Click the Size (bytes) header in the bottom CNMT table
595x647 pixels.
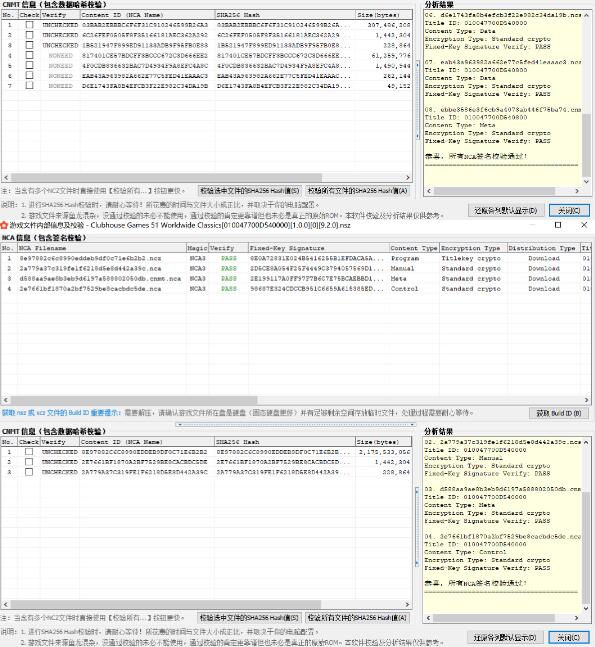tap(383, 442)
